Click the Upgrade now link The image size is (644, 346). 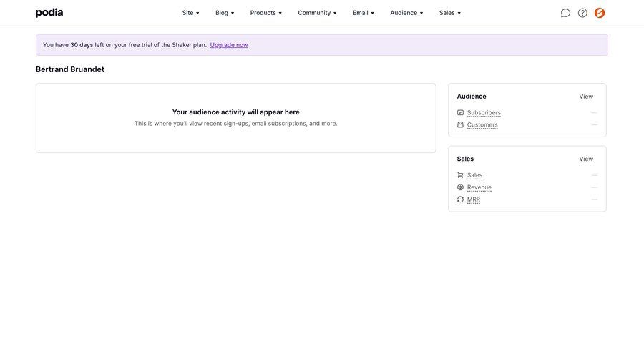[x=229, y=45]
